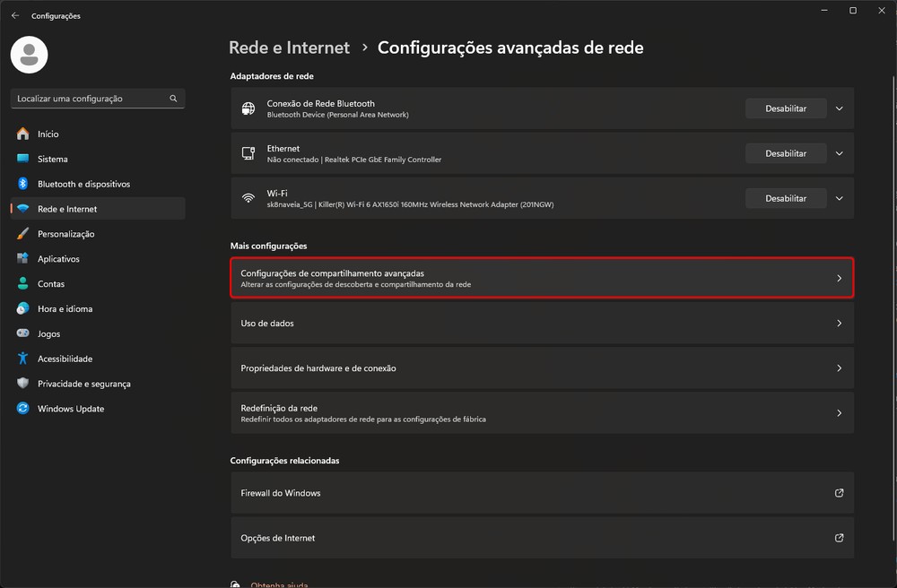Select Hora e idioma in sidebar
The width and height of the screenshot is (897, 588).
click(x=65, y=308)
